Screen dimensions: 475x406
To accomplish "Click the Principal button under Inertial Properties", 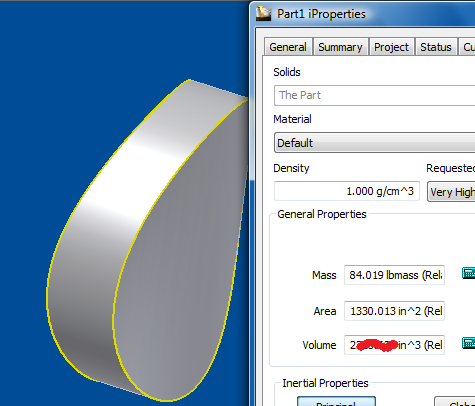I will point(336,401).
